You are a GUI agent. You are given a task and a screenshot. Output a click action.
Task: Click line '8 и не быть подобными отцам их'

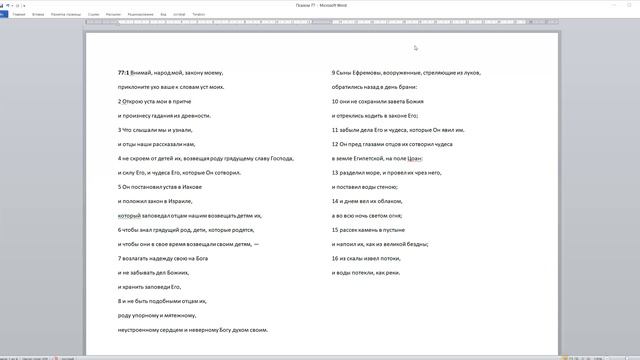point(162,301)
